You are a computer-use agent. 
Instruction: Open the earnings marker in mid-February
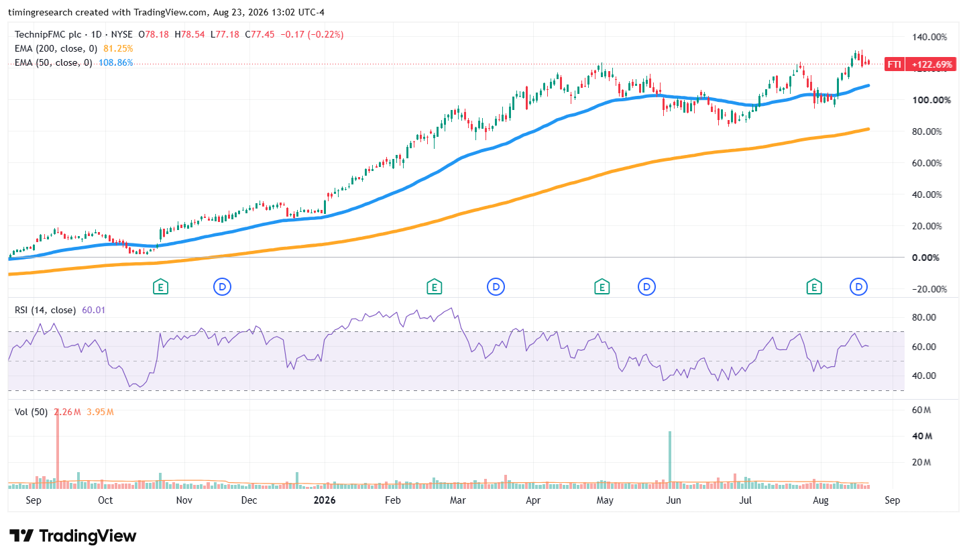tap(434, 287)
